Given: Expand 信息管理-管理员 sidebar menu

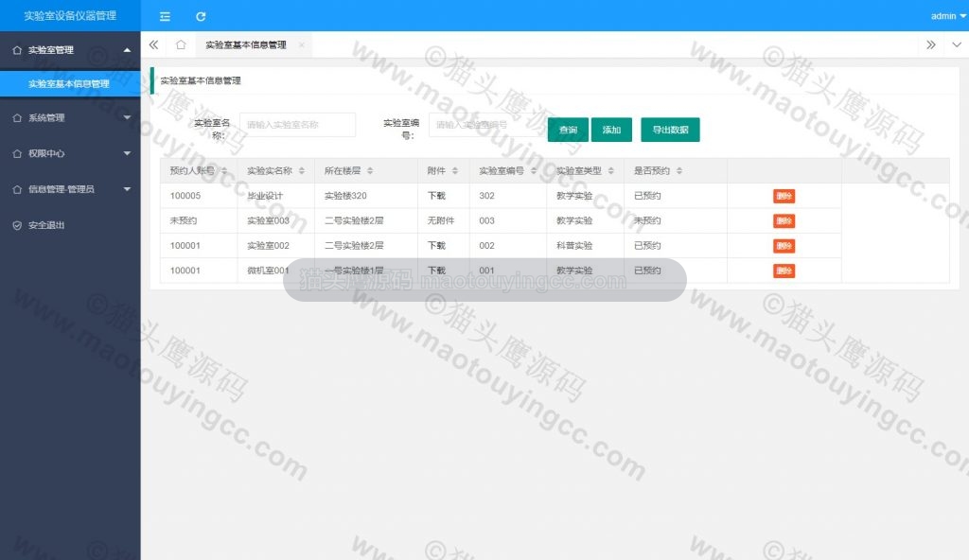Looking at the screenshot, I should (70, 189).
